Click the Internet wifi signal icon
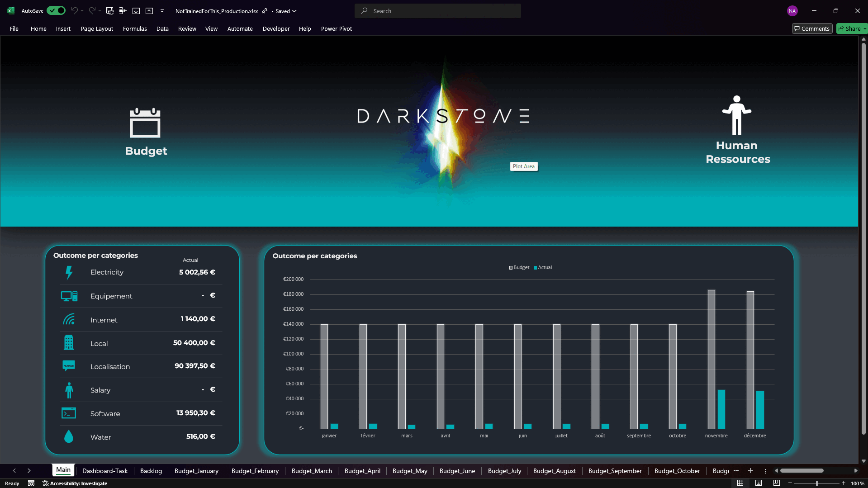The width and height of the screenshot is (868, 488). point(69,320)
